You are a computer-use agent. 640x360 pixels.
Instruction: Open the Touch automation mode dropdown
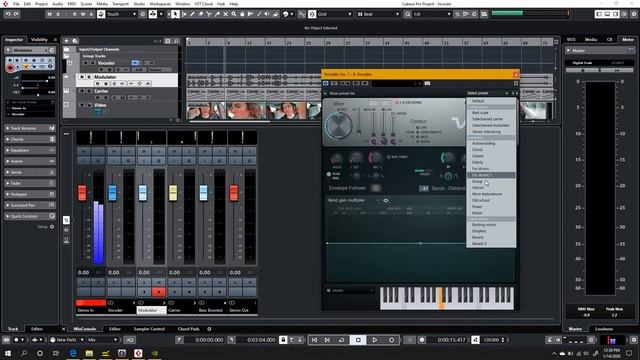pos(121,14)
